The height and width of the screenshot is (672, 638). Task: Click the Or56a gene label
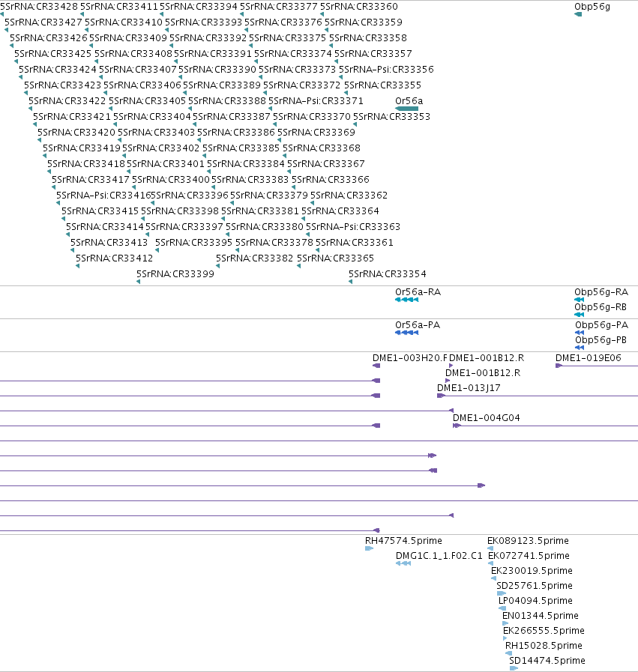(x=409, y=101)
